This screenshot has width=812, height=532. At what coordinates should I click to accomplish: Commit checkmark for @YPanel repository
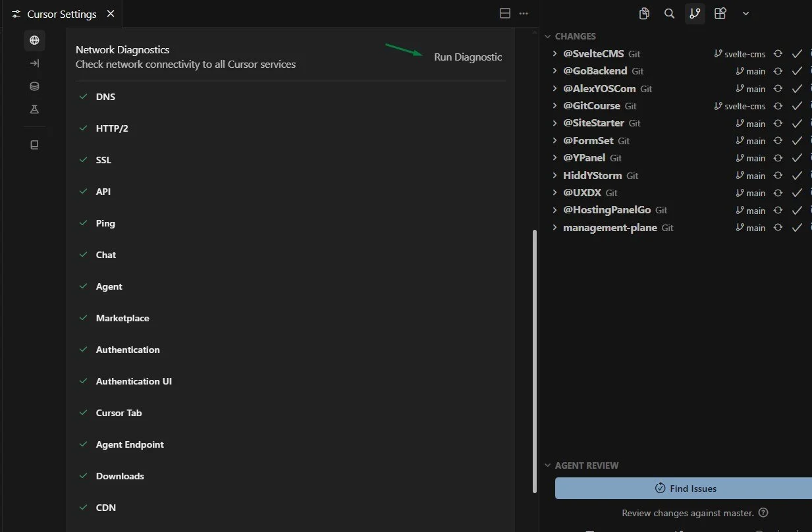tap(797, 158)
